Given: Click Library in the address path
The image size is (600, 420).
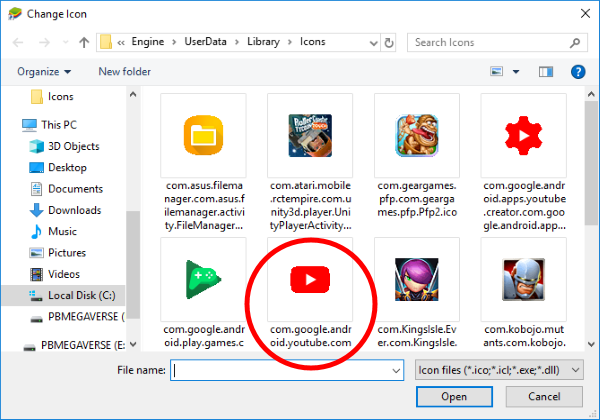Looking at the screenshot, I should 263,42.
